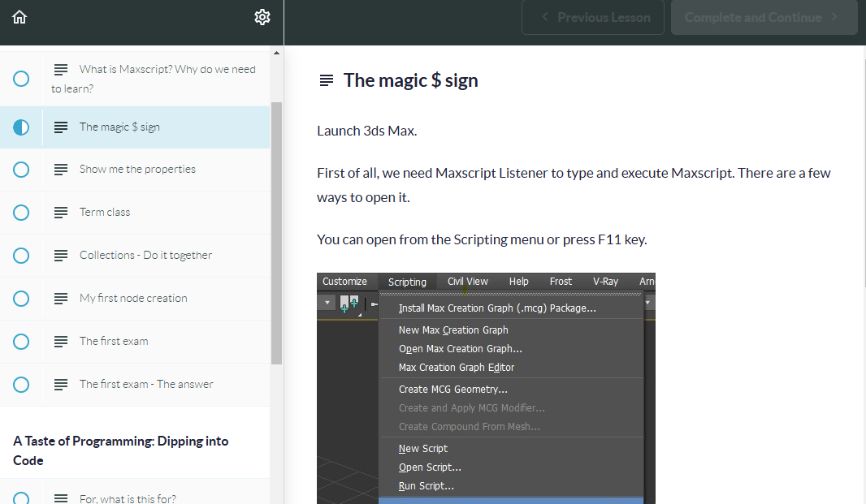Screen dimensions: 866x504
Task: Click the greyed 'Create Compound From Mesh...' entry
Action: pyautogui.click(x=511, y=427)
